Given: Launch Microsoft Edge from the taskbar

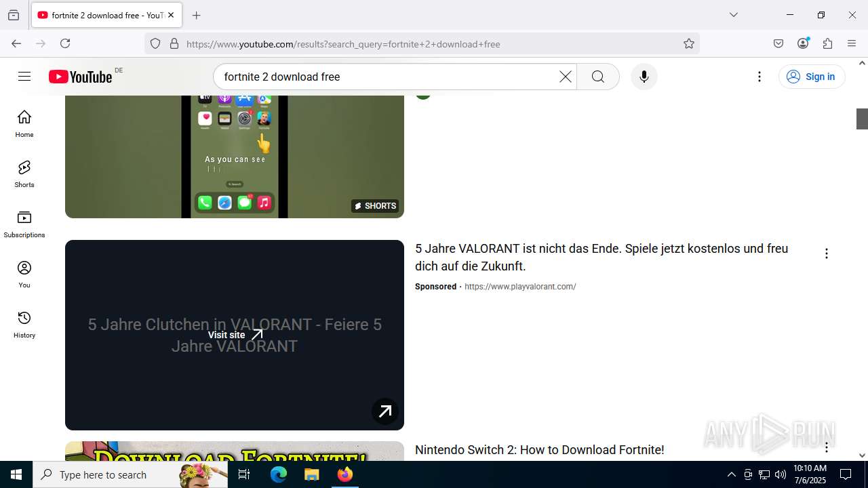Looking at the screenshot, I should point(279,474).
